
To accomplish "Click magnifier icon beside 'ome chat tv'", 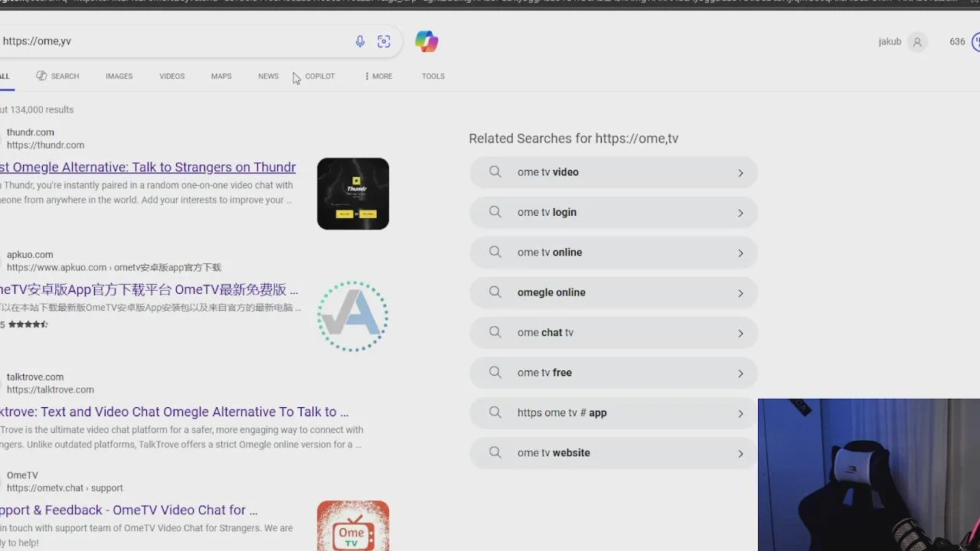I will (x=495, y=332).
